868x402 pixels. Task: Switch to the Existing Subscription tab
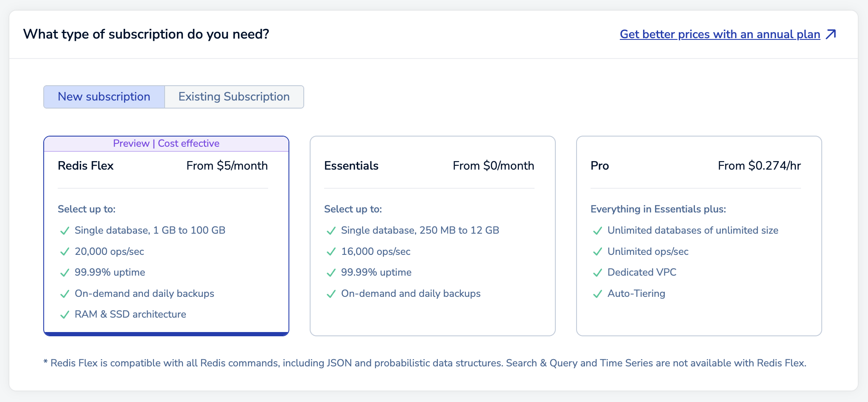(x=234, y=97)
